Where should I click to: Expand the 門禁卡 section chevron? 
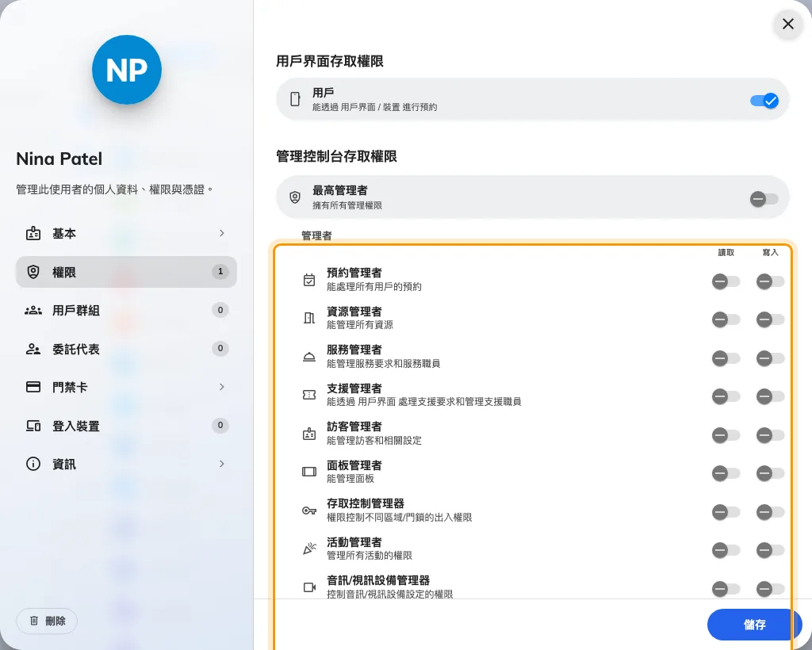click(x=222, y=387)
